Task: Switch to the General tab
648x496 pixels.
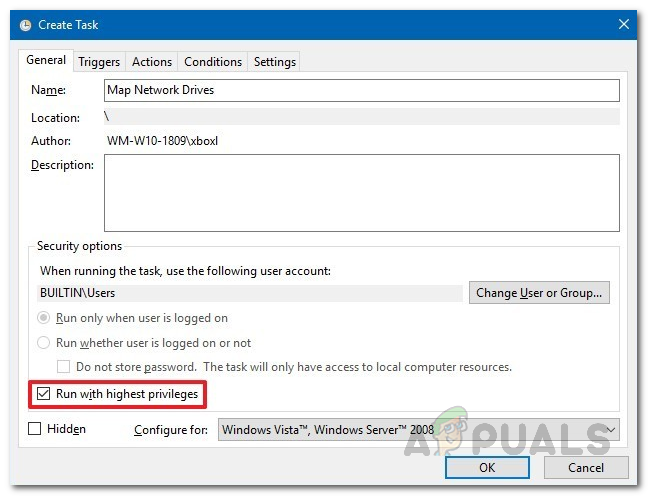Action: 46,60
